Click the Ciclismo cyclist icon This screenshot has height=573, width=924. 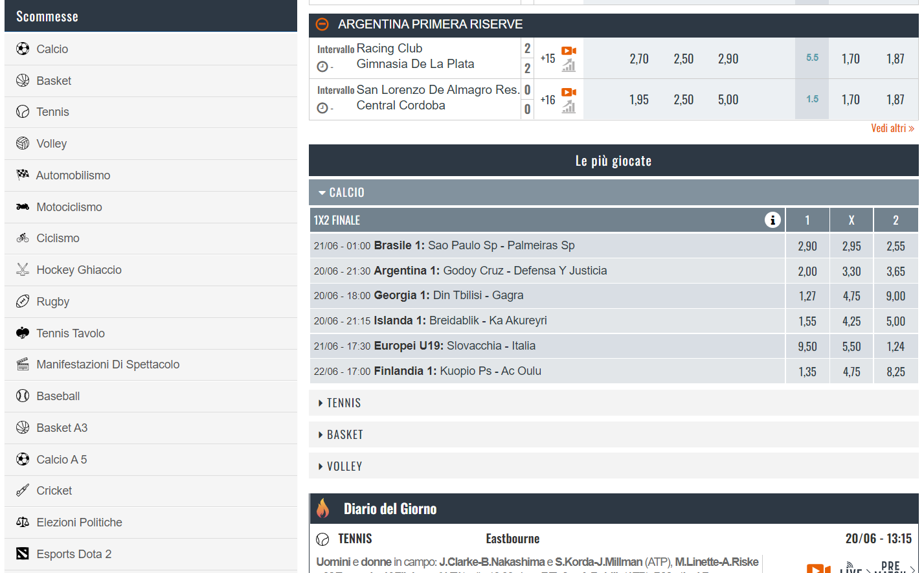23,238
